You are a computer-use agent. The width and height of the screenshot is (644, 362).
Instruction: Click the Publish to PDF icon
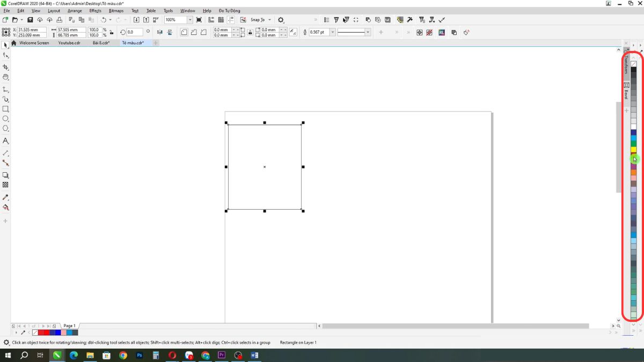point(156,20)
